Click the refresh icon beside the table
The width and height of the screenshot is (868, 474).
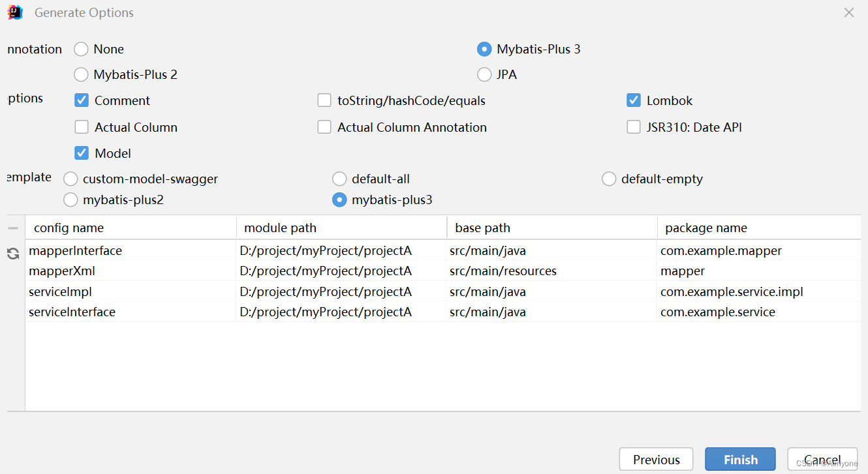click(12, 254)
